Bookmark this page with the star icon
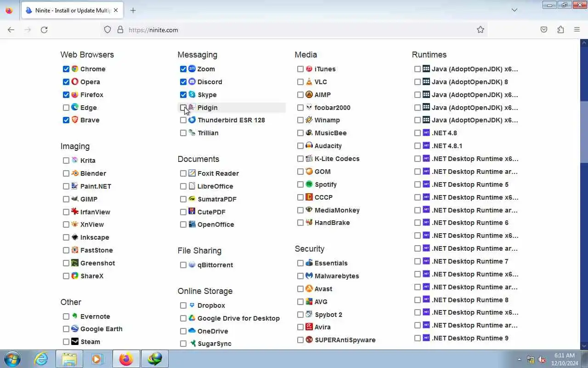The image size is (588, 368). click(481, 29)
